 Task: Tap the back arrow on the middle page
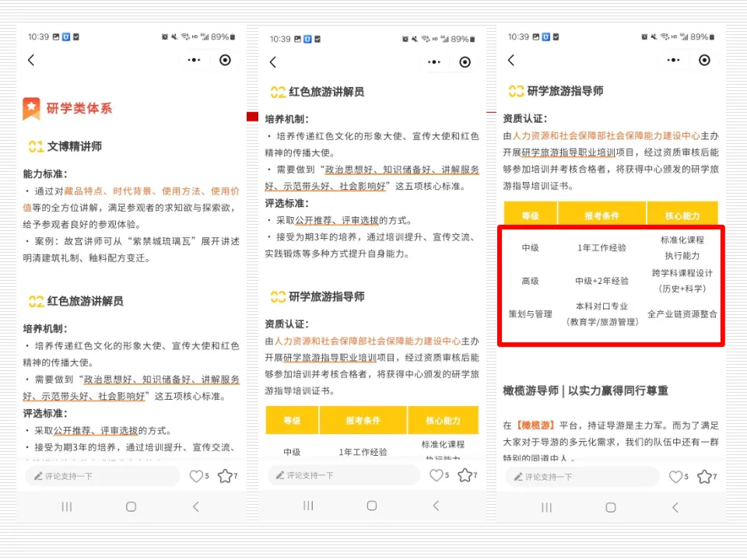click(273, 61)
